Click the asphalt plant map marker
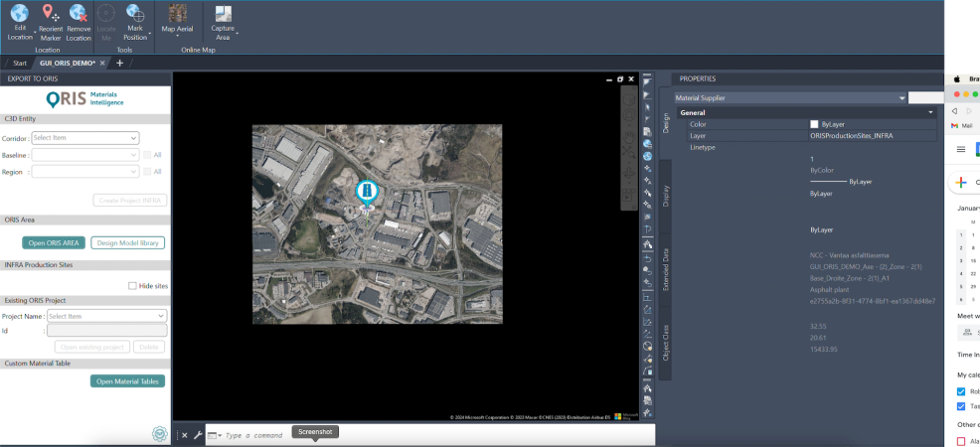This screenshot has height=447, width=980. tap(367, 194)
